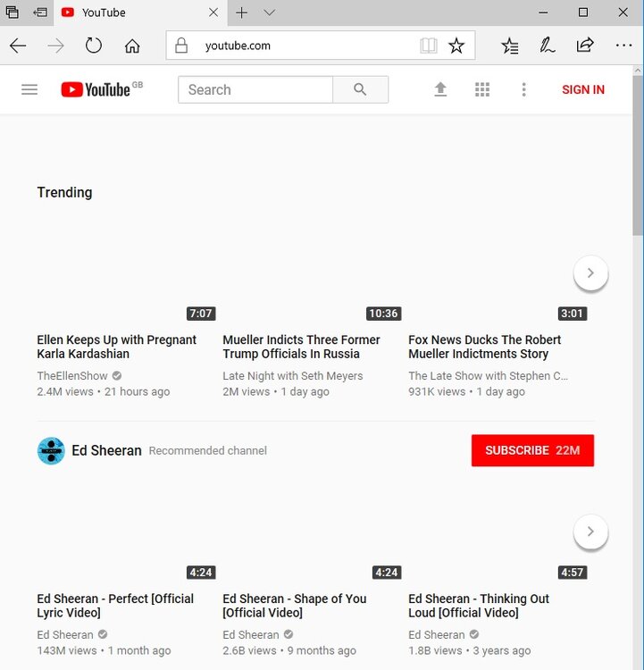The width and height of the screenshot is (644, 670).
Task: Open Mueller Indicts Three Former video
Action: (x=301, y=347)
